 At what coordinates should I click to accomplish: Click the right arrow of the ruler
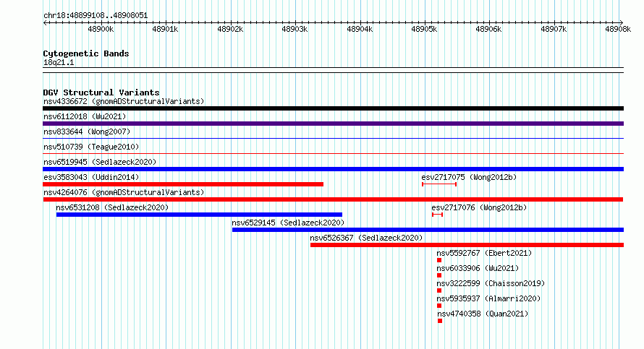622,22
